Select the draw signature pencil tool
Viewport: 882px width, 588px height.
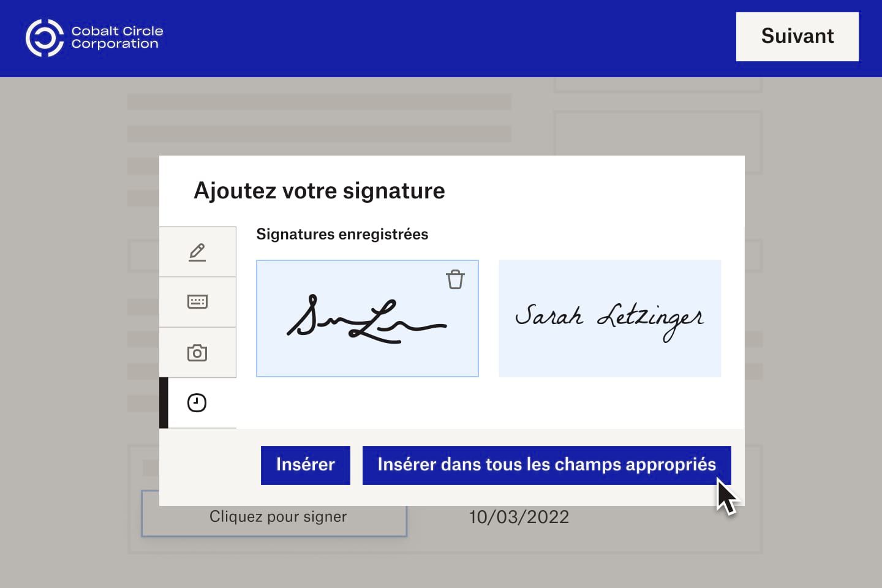197,251
